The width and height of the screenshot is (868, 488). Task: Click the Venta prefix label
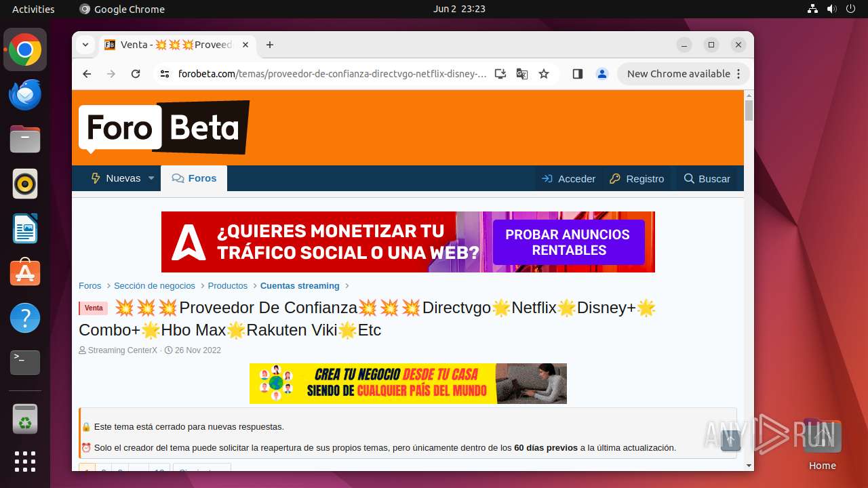pyautogui.click(x=94, y=308)
